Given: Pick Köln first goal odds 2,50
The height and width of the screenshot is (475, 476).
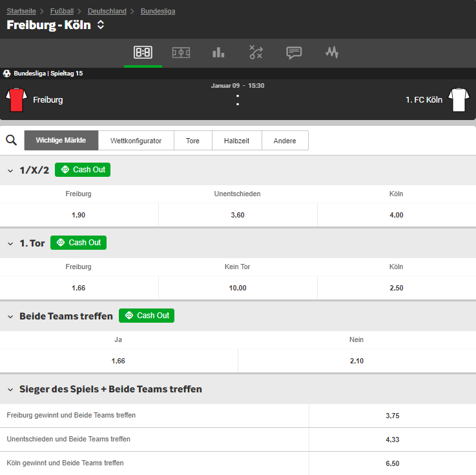Looking at the screenshot, I should tap(397, 288).
